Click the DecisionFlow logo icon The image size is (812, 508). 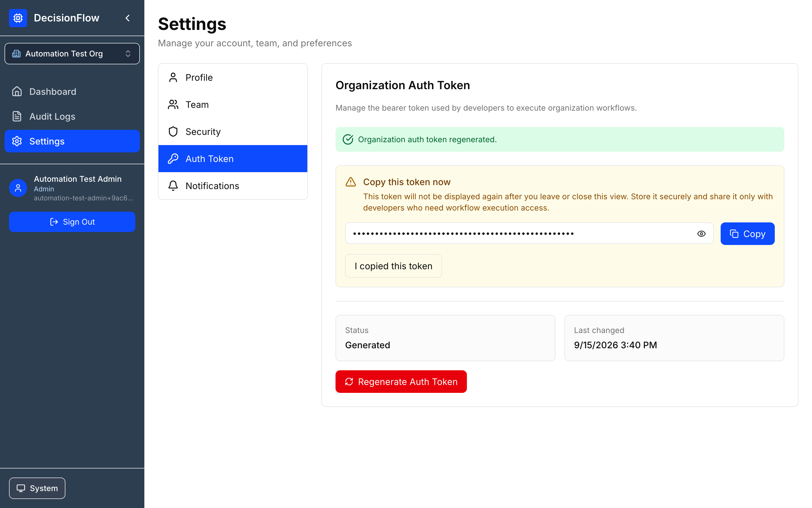(18, 18)
